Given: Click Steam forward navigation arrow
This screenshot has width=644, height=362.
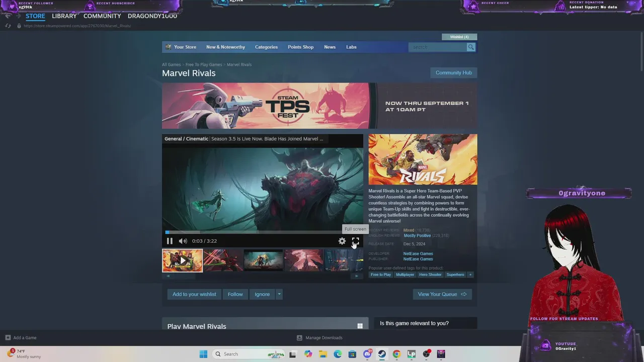Looking at the screenshot, I should coord(18,16).
